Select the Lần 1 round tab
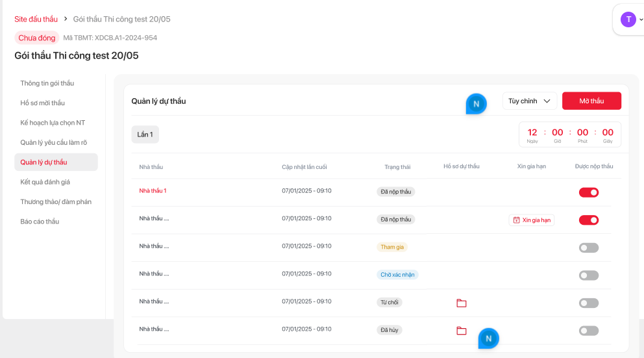Screen dimensions: 644x358 click(145, 134)
